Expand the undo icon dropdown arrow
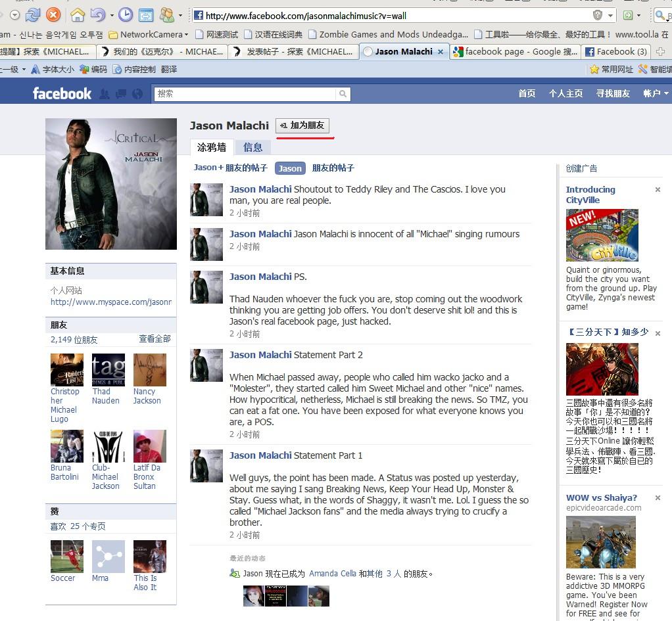This screenshot has width=672, height=621. coord(111,15)
